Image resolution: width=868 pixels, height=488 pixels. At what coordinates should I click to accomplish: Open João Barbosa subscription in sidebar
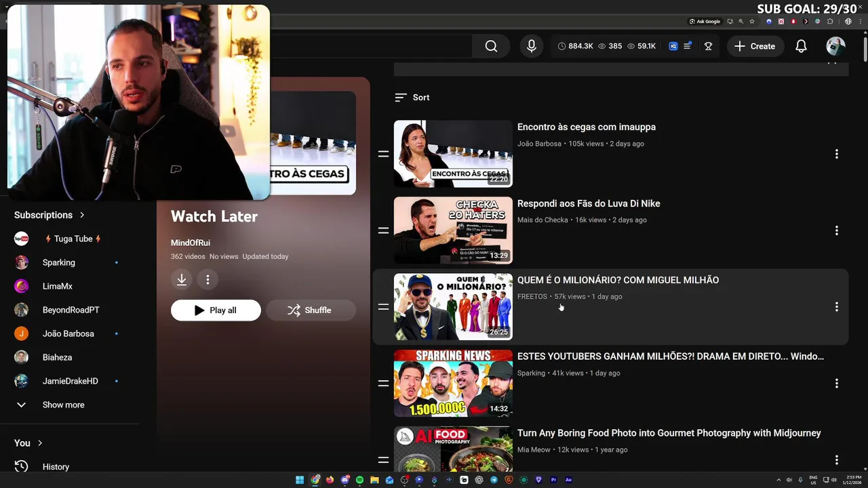(70, 333)
